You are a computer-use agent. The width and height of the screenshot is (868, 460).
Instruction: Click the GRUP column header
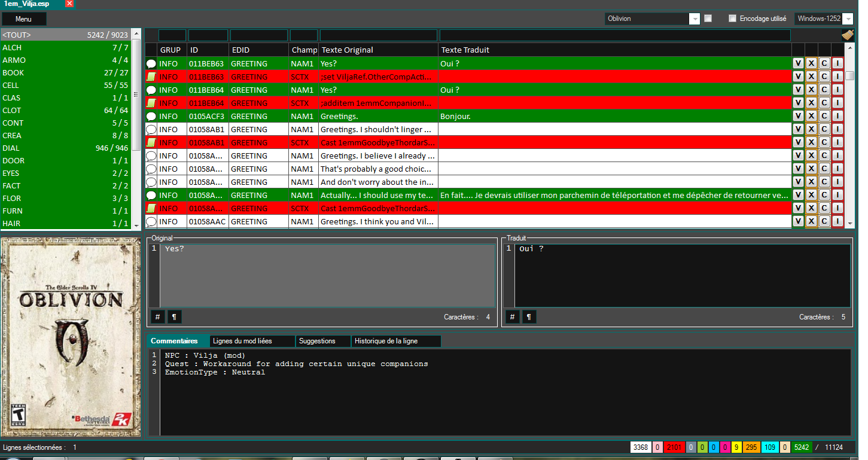pyautogui.click(x=172, y=50)
